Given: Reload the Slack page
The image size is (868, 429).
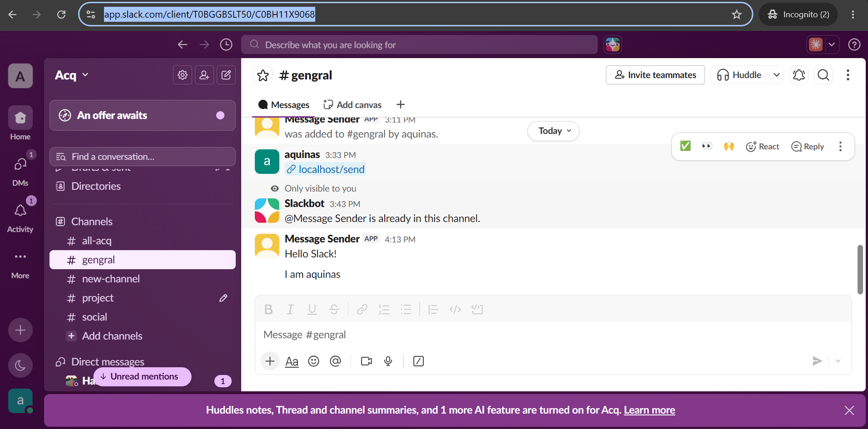Looking at the screenshot, I should (61, 15).
